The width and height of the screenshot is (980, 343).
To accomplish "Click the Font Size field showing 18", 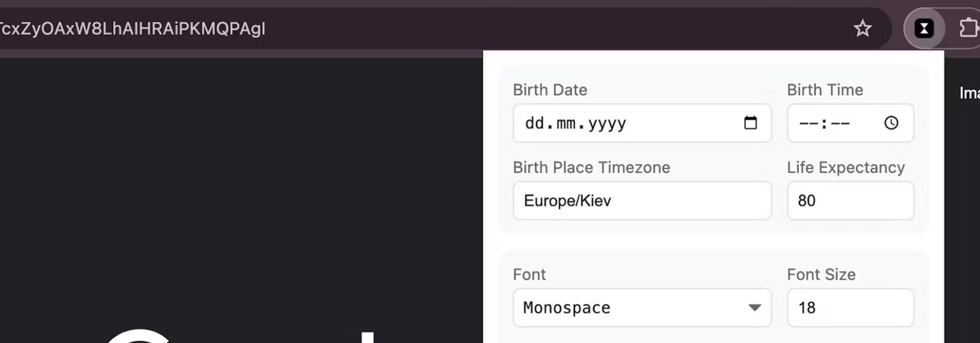I will (x=850, y=307).
